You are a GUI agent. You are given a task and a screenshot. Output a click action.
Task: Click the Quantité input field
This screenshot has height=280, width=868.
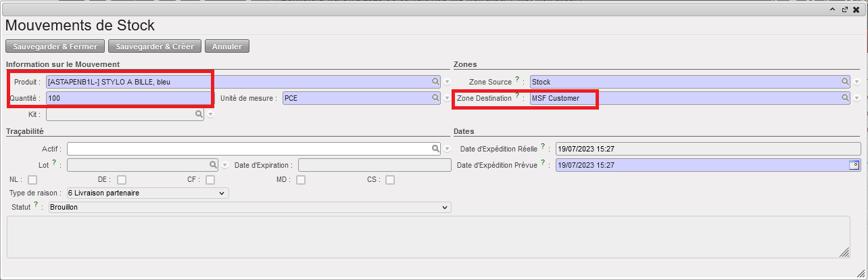128,98
